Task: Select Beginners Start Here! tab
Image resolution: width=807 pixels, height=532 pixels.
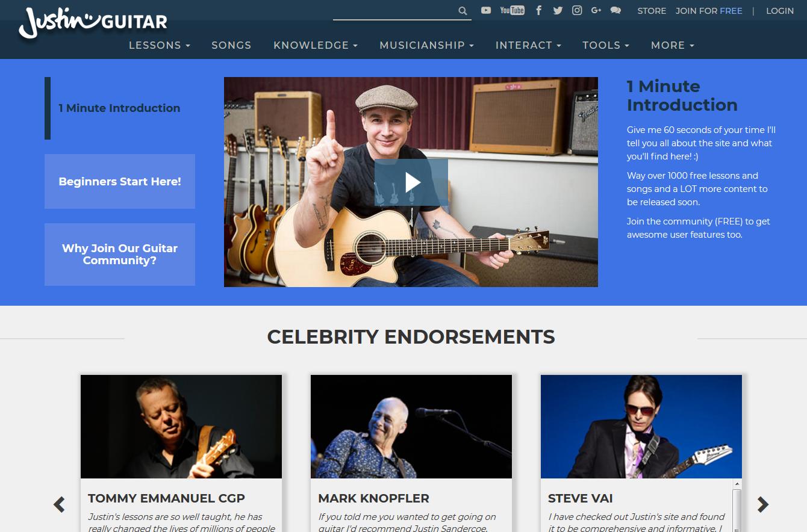Action: click(120, 181)
